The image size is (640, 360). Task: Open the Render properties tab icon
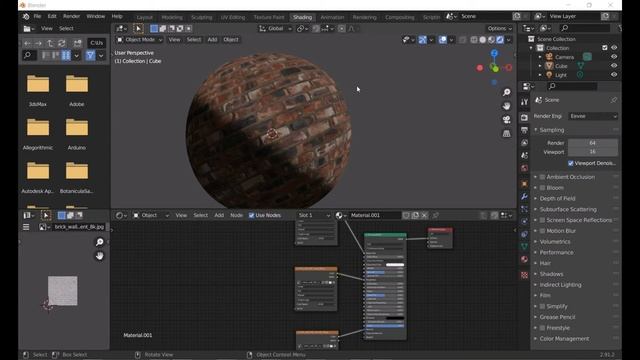(x=524, y=118)
